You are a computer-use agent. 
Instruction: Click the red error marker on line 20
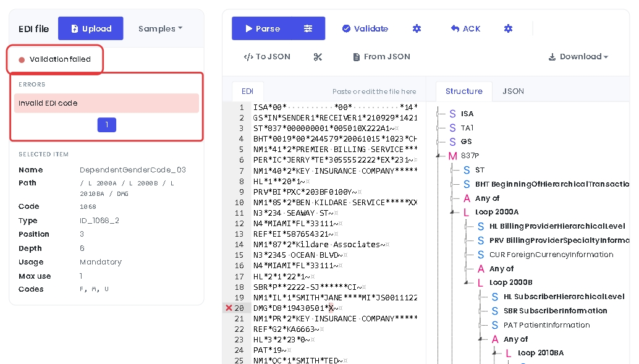[x=229, y=308]
